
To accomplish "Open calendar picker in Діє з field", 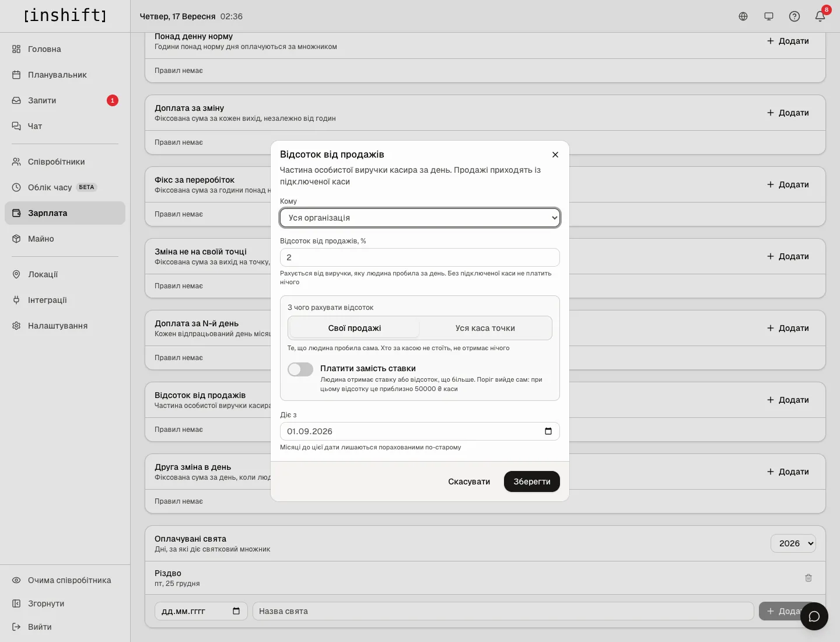I will click(x=548, y=431).
